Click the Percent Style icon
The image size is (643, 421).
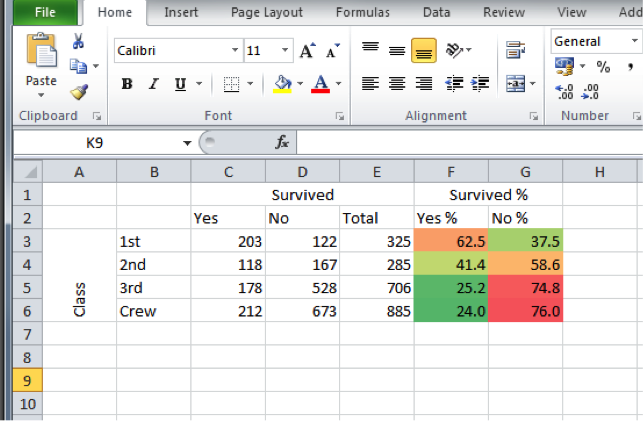[x=603, y=67]
